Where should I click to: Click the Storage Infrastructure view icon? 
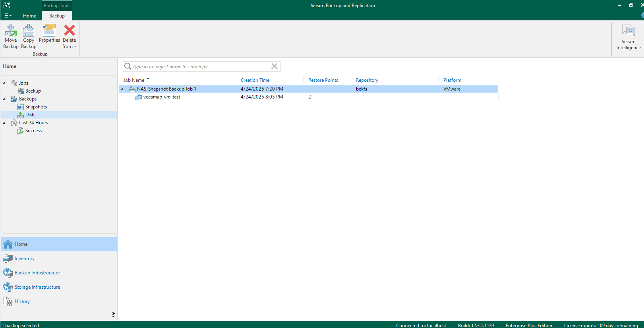pyautogui.click(x=8, y=287)
